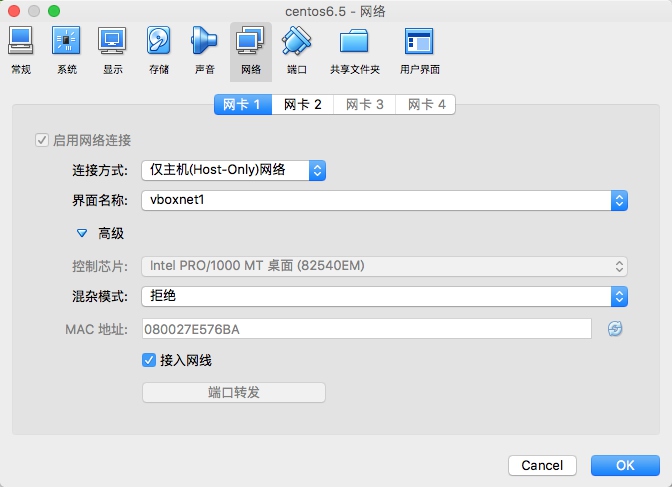Click the MAC 地址 input field
The height and width of the screenshot is (487, 672).
[x=367, y=329]
